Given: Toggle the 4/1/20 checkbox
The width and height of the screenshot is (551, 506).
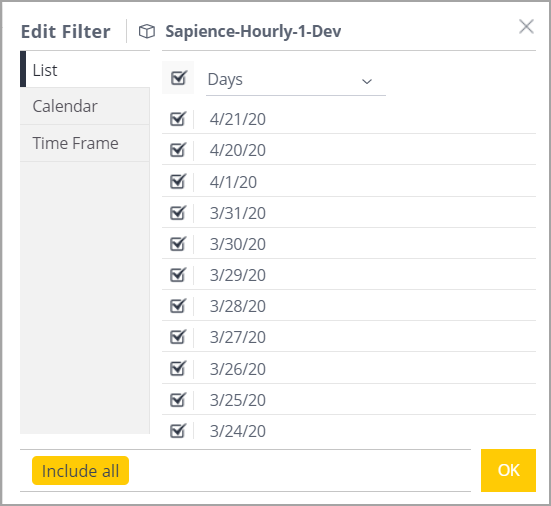Looking at the screenshot, I should tap(178, 181).
